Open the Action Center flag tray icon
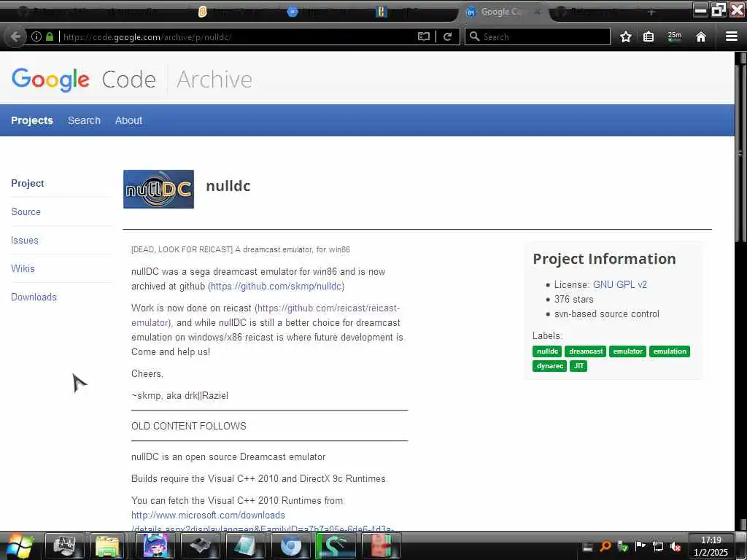Screen dimensions: 747x560 (640, 546)
